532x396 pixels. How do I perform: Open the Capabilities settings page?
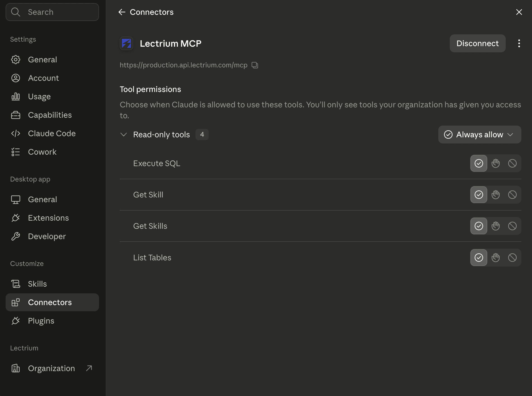52,115
